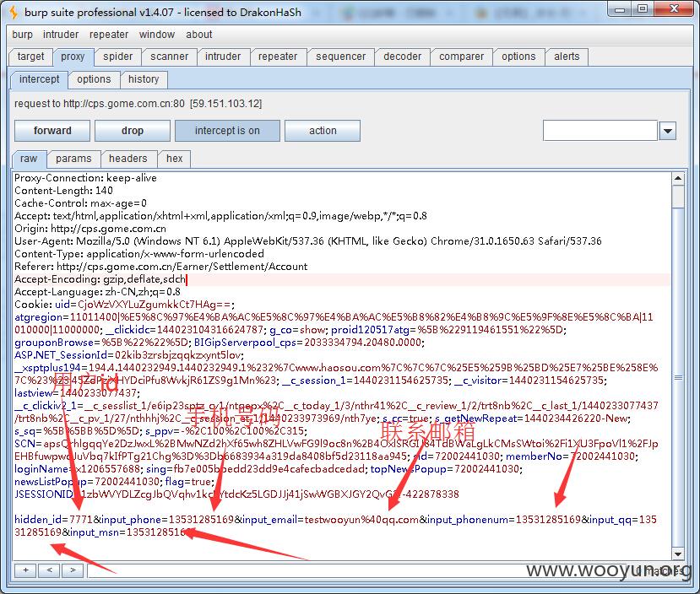Image resolution: width=700 pixels, height=594 pixels.
Task: Select the proxy tab
Action: coord(73,57)
